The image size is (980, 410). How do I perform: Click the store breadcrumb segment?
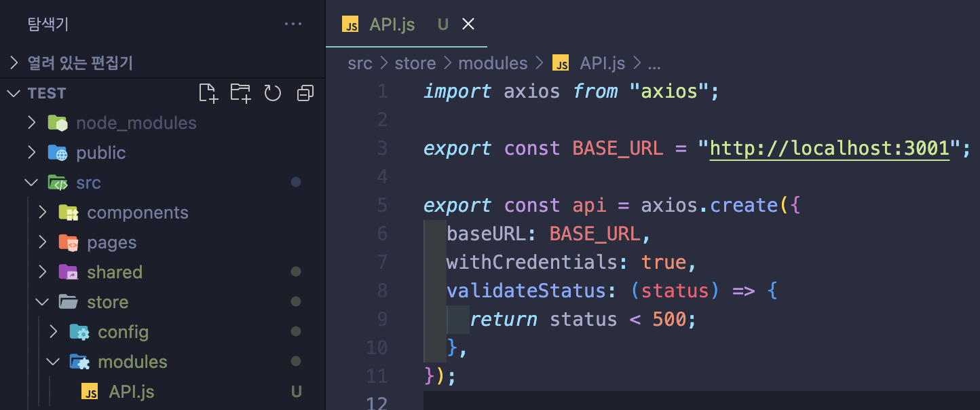pyautogui.click(x=415, y=64)
